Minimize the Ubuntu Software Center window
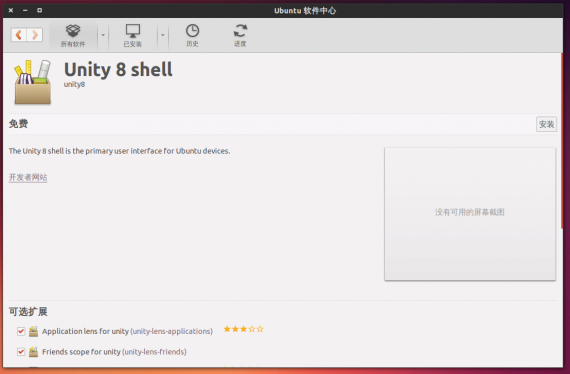Viewport: 570px width, 374px height. [25, 10]
